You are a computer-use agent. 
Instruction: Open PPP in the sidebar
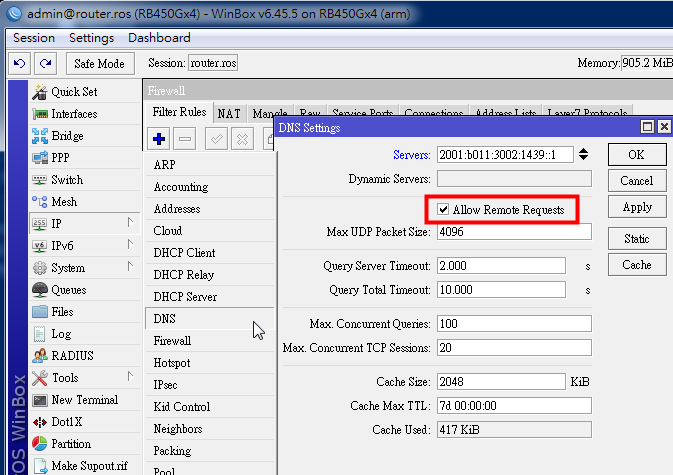(x=85, y=157)
